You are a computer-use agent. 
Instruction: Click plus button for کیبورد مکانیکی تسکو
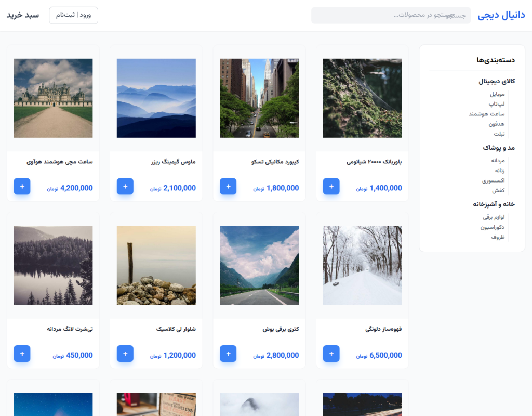tap(228, 187)
